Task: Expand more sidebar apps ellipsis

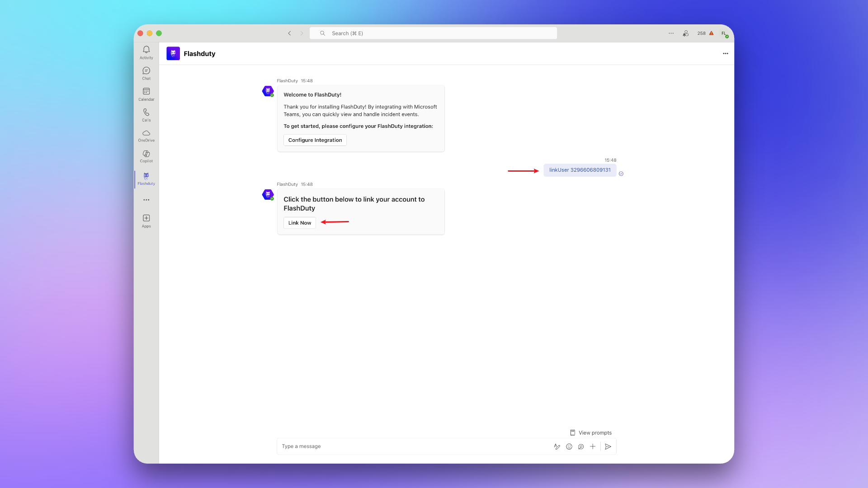Action: pos(146,200)
